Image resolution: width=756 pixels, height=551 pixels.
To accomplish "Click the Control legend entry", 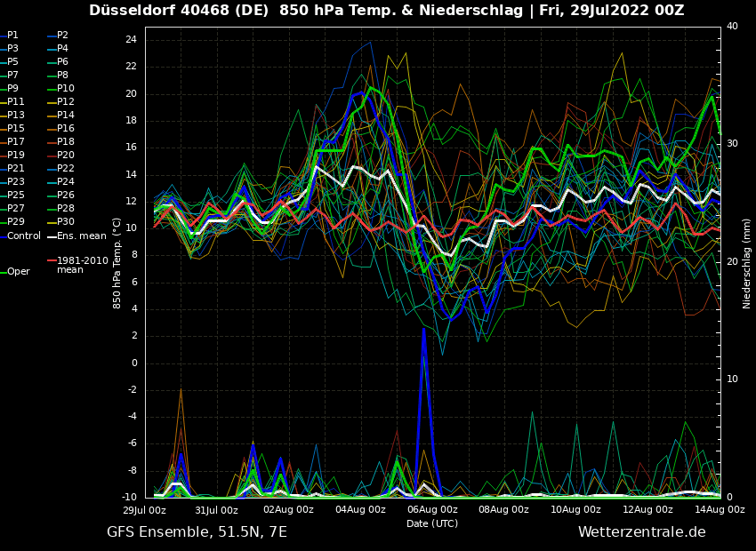I will tap(24, 236).
